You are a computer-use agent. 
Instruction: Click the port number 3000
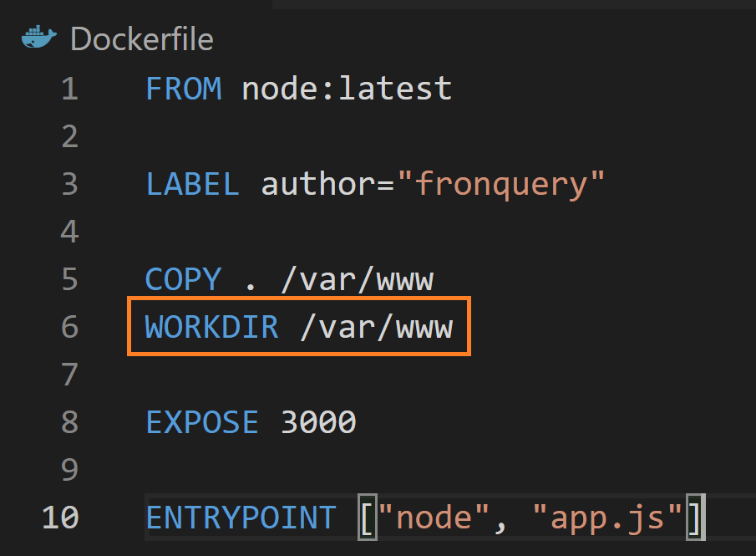click(318, 422)
